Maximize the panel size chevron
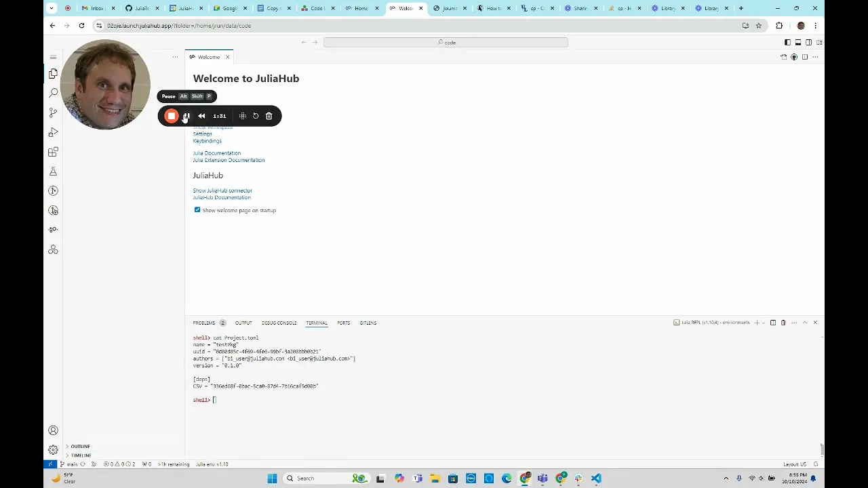The height and width of the screenshot is (488, 868). [x=805, y=323]
